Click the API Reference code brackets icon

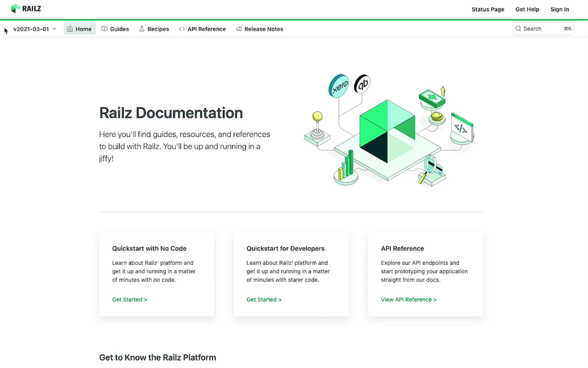click(182, 29)
